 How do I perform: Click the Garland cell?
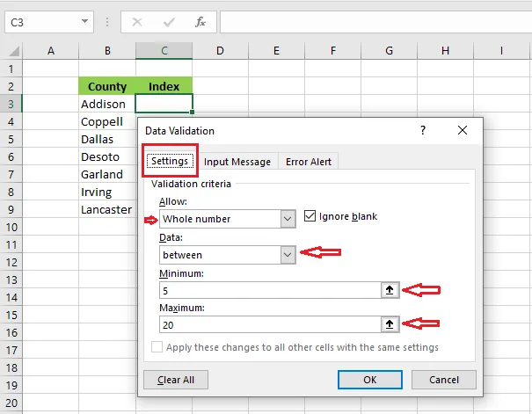tap(107, 175)
